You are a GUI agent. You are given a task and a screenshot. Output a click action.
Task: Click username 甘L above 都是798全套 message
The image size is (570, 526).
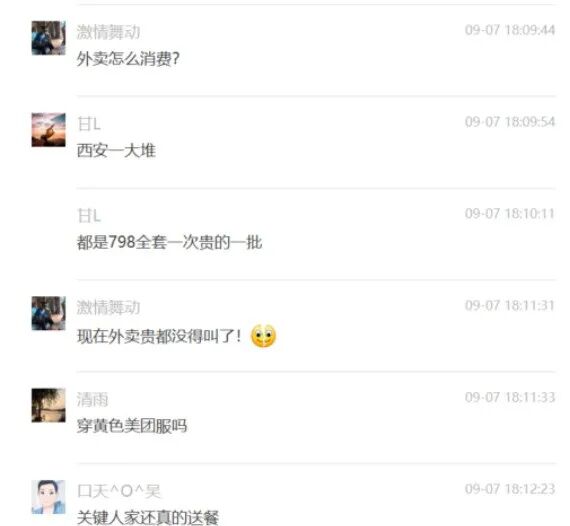(89, 216)
